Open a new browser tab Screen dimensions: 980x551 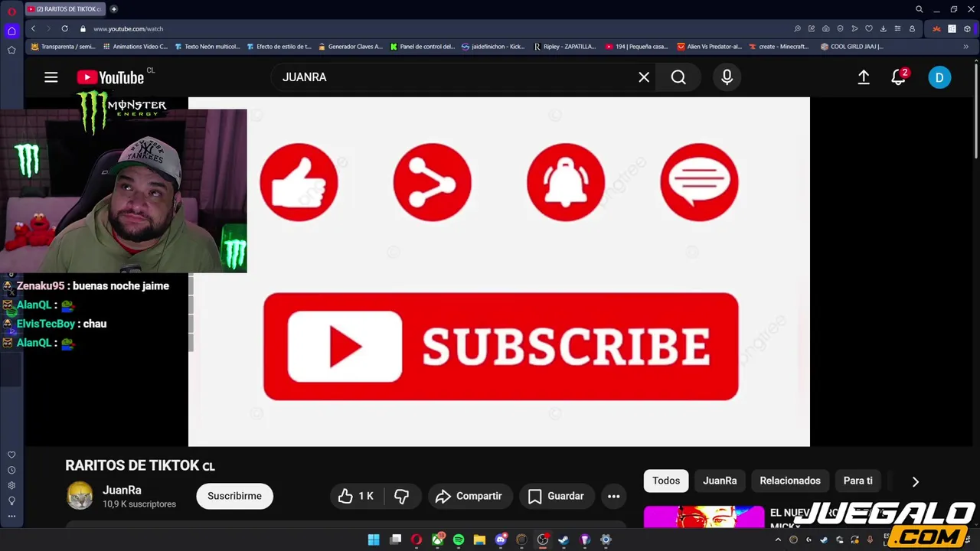point(113,9)
